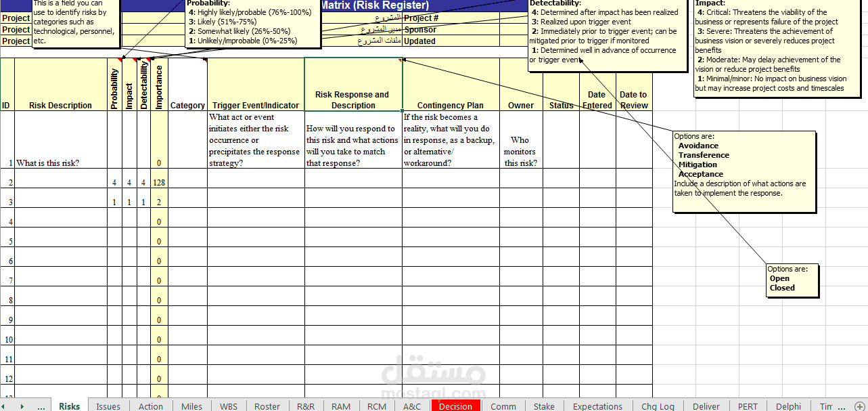Open the PERT sheet tab
Viewport: 868px width, 411px height.
(748, 406)
